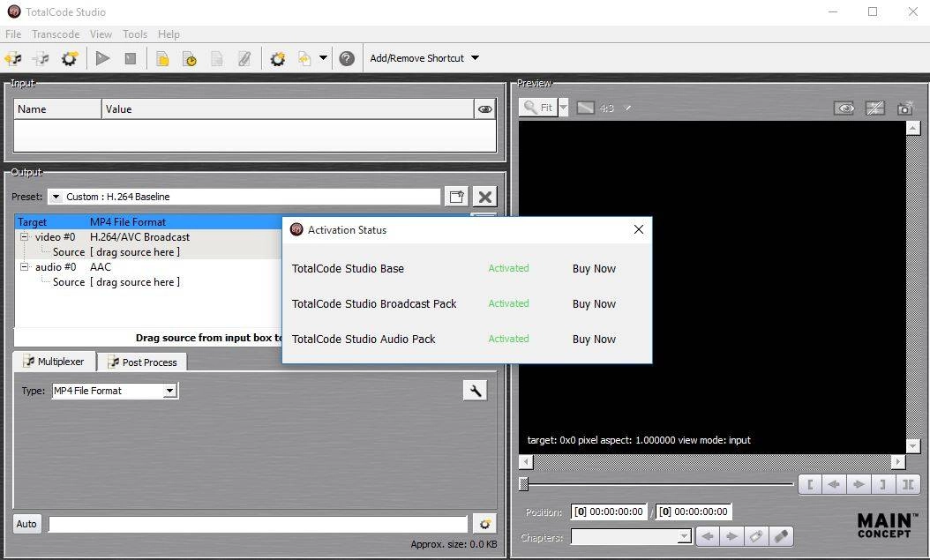Click Buy Now for TotalCode Studio Base
The width and height of the screenshot is (930, 560).
[x=594, y=268]
